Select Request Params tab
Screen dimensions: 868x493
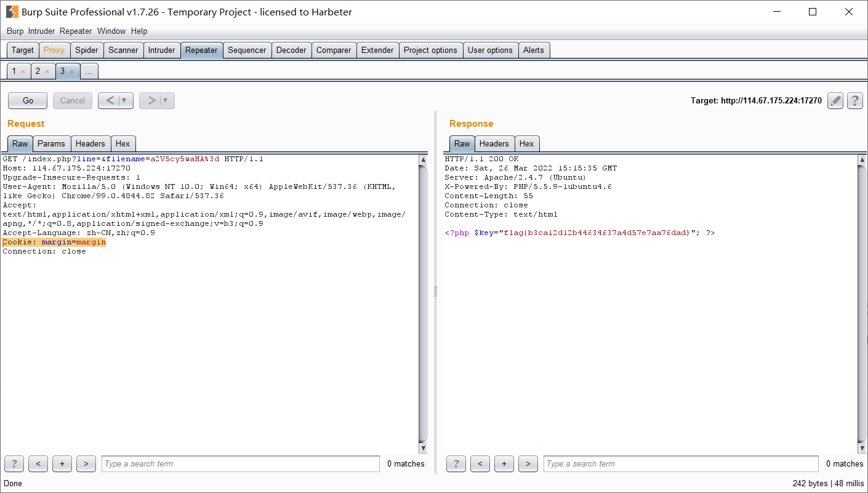coord(51,143)
